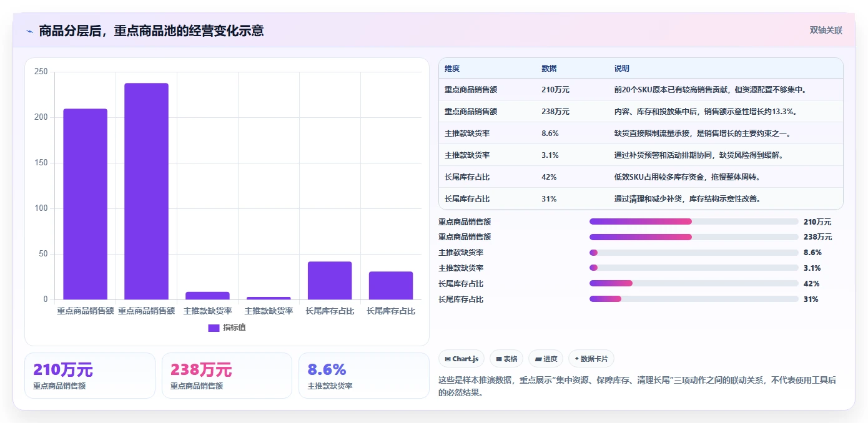The height and width of the screenshot is (423, 868).
Task: Click the footer note starting 这些是样本推演数据
Action: click(637, 386)
